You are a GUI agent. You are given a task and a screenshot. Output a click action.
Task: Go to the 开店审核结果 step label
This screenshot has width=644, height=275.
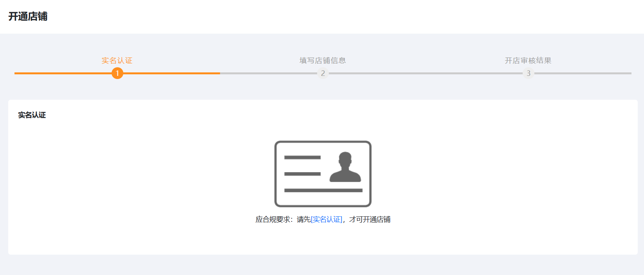528,61
